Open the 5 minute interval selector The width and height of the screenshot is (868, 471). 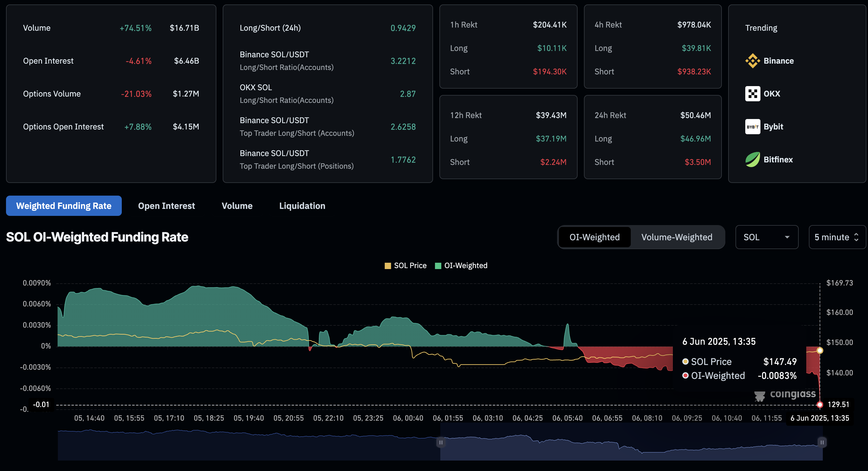coord(836,237)
